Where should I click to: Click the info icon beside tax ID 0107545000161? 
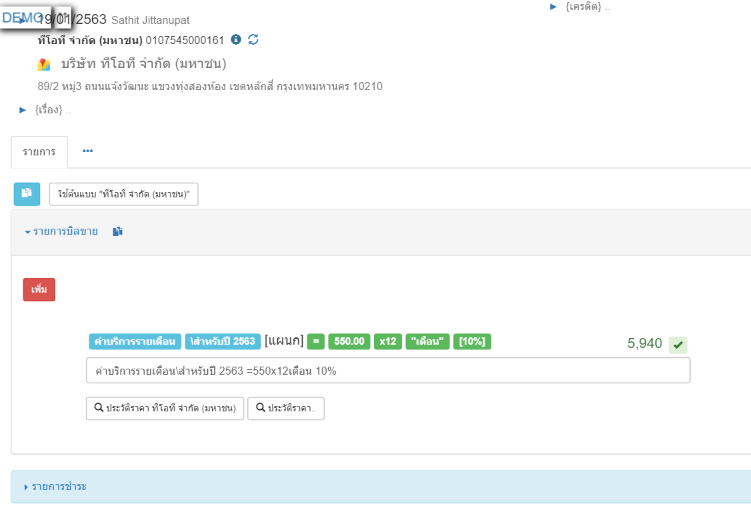[236, 40]
